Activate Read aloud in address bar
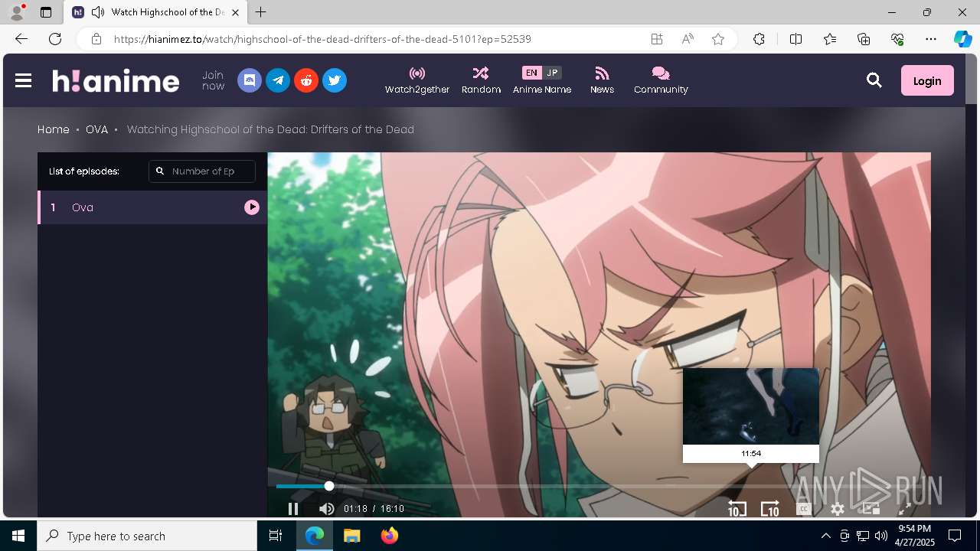980x551 pixels. coord(688,39)
